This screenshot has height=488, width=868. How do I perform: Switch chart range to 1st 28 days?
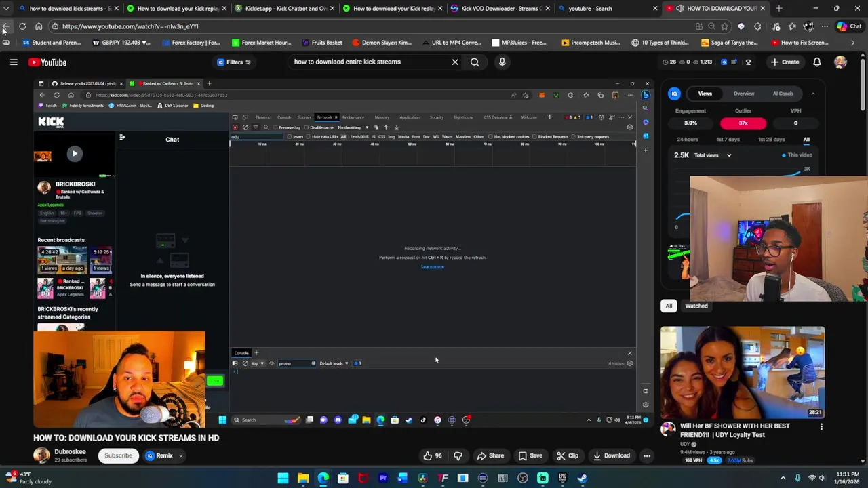point(772,140)
